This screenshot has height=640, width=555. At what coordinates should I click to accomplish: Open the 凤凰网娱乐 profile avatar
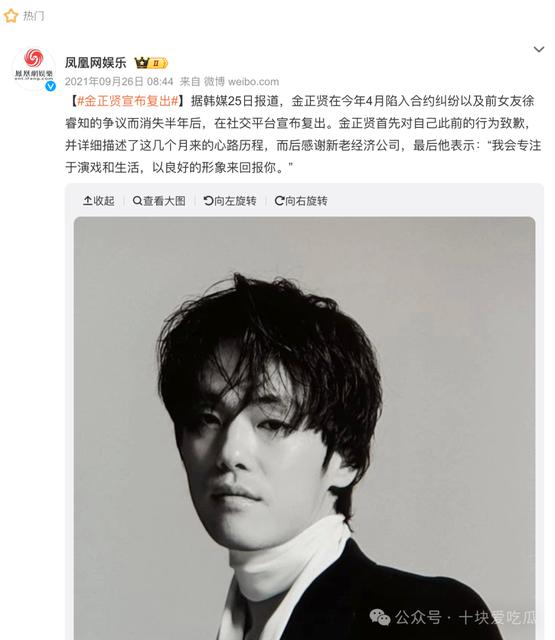pos(34,68)
